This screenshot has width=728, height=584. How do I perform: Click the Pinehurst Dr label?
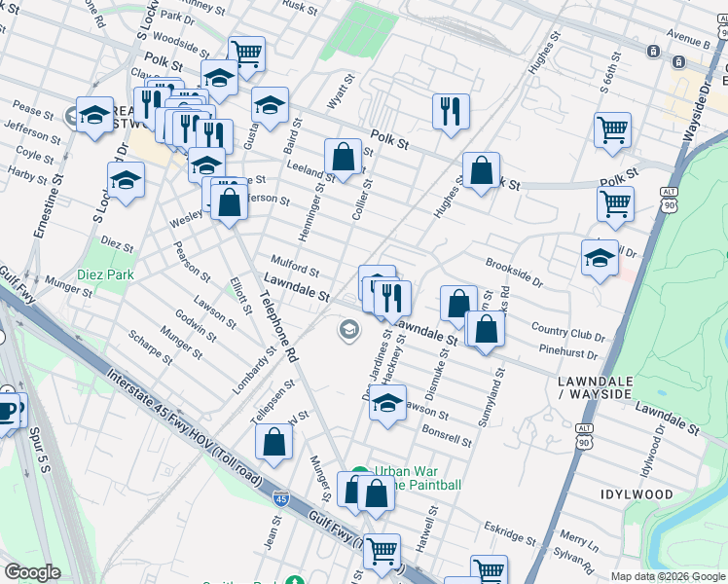pos(568,352)
